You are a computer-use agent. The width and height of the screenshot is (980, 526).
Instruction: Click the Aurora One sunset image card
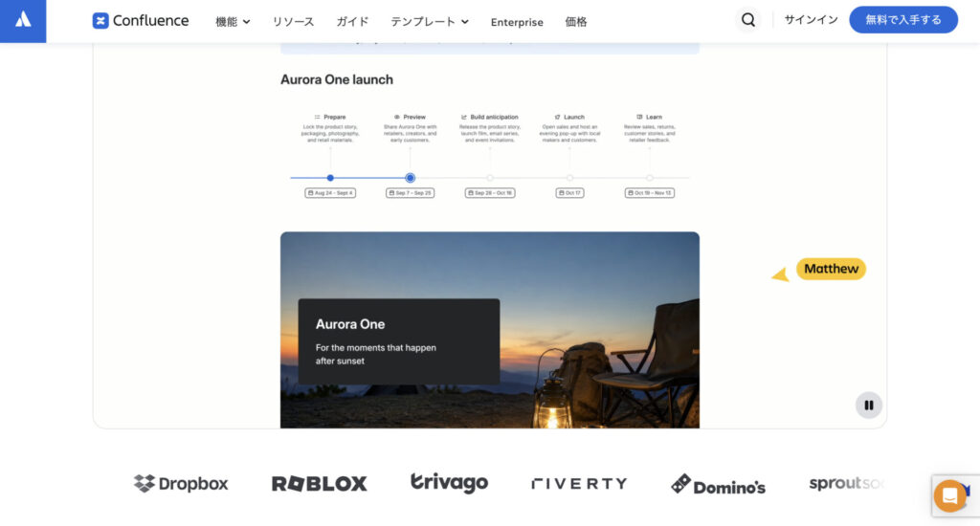(490, 330)
